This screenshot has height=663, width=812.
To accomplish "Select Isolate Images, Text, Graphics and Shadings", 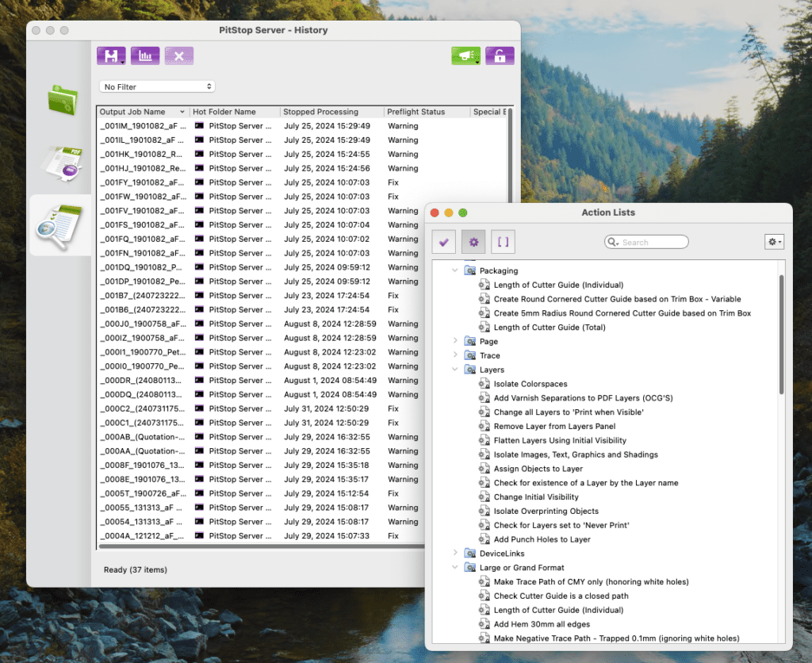I will tap(576, 454).
